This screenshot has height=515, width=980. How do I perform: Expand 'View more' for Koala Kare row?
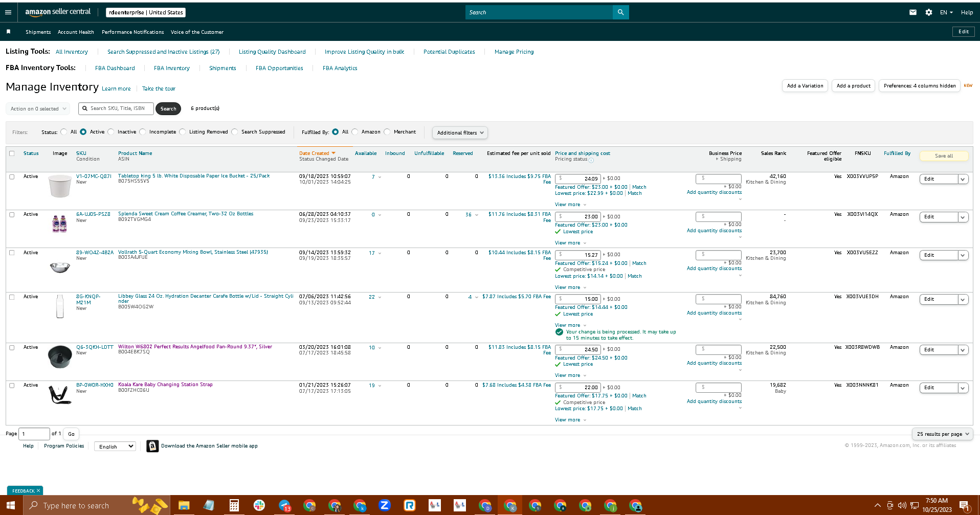pyautogui.click(x=570, y=420)
